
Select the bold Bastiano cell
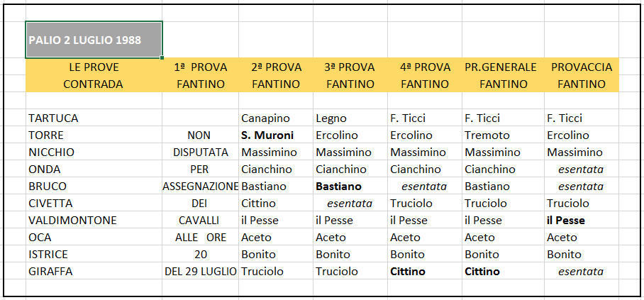point(350,186)
